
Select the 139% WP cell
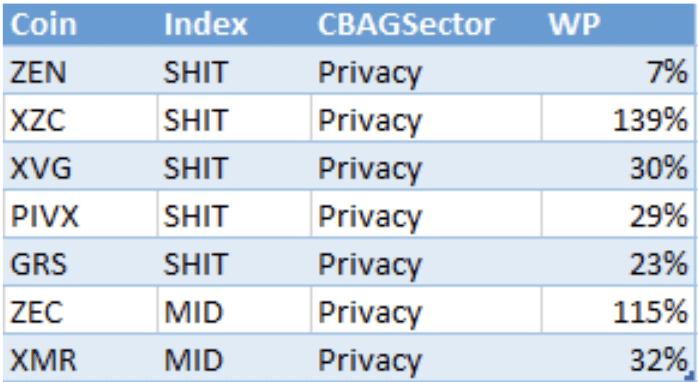pyautogui.click(x=618, y=118)
